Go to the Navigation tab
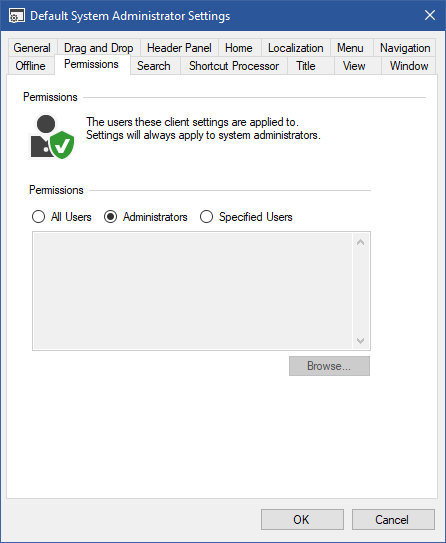The height and width of the screenshot is (543, 446). pos(405,48)
